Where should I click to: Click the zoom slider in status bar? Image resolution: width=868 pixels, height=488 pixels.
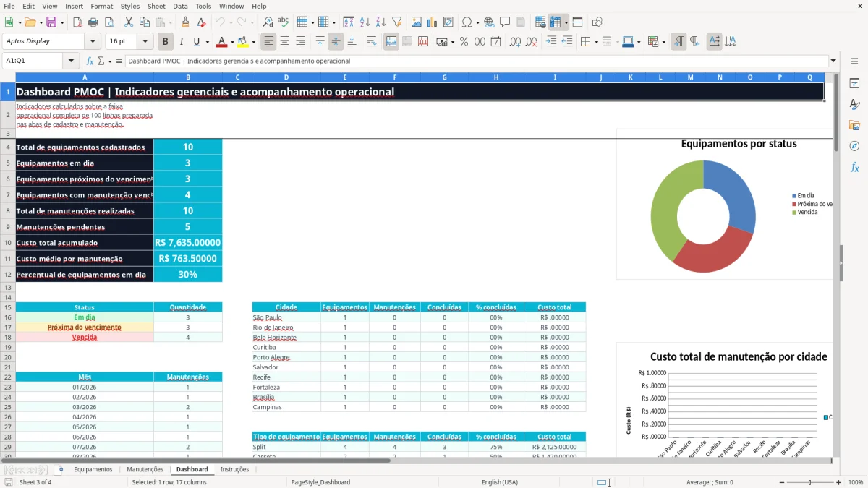point(809,482)
